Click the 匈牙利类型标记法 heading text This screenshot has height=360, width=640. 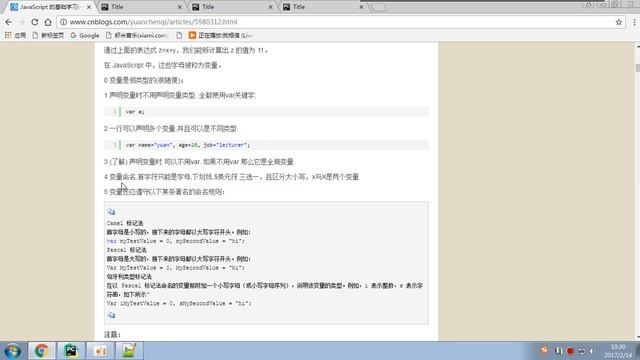tap(129, 277)
